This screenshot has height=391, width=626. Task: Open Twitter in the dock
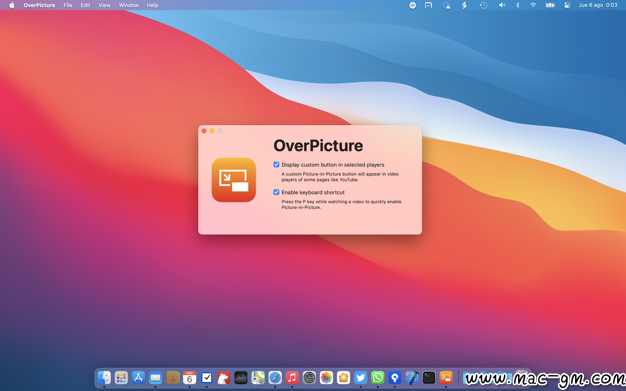pyautogui.click(x=361, y=377)
